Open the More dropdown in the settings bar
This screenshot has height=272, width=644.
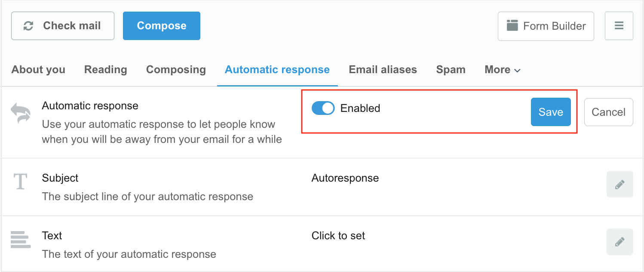(x=502, y=69)
